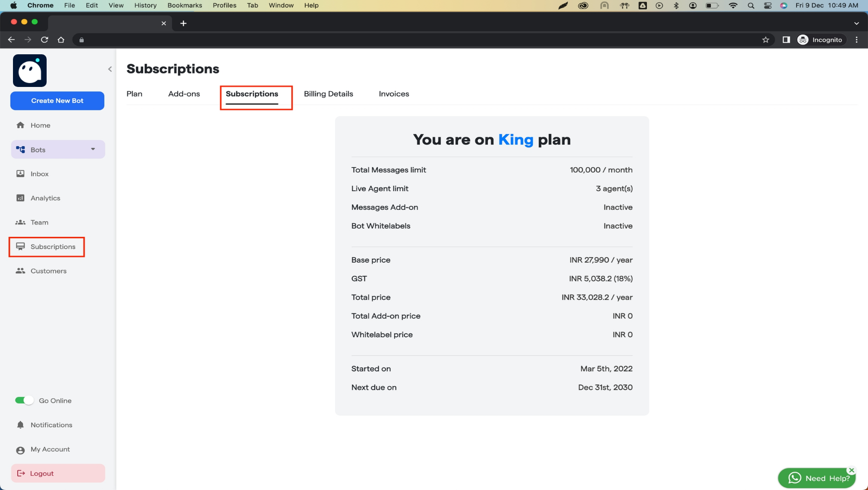Click the King plan name link
The height and width of the screenshot is (490, 868).
pos(516,140)
